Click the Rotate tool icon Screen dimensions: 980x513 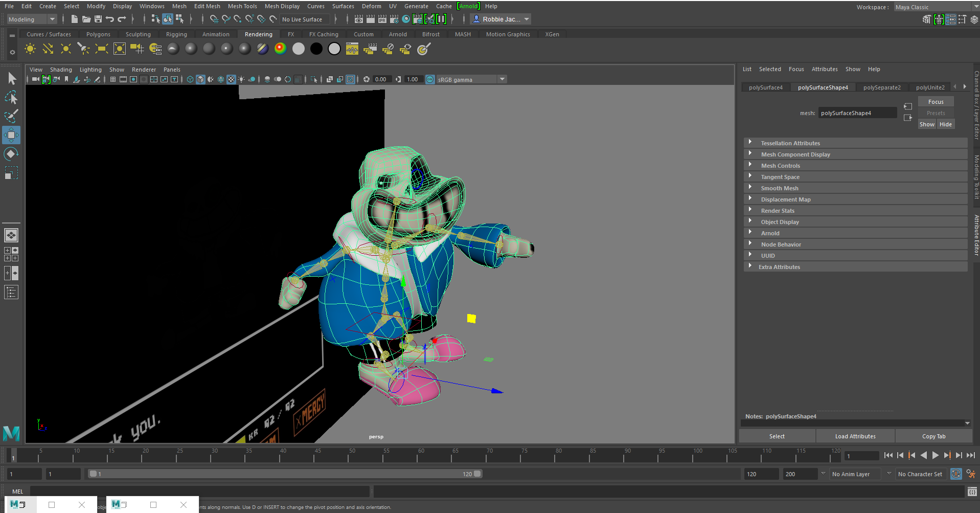11,154
